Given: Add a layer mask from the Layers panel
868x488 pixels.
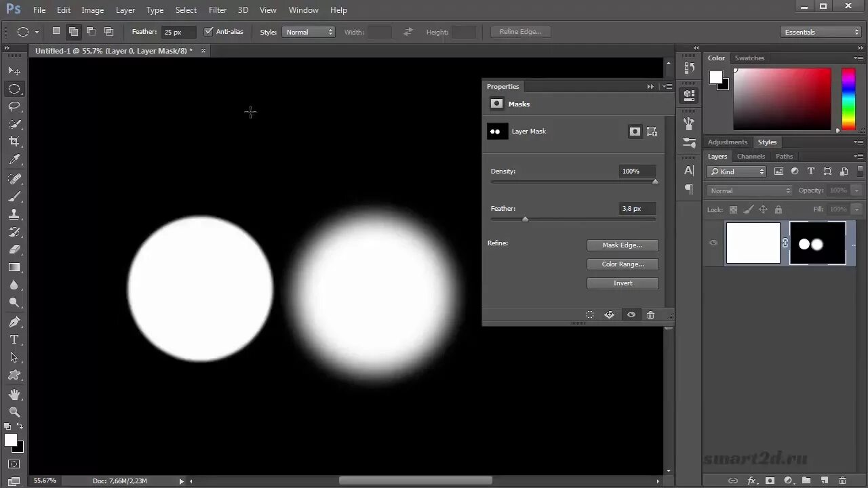Looking at the screenshot, I should click(x=770, y=481).
